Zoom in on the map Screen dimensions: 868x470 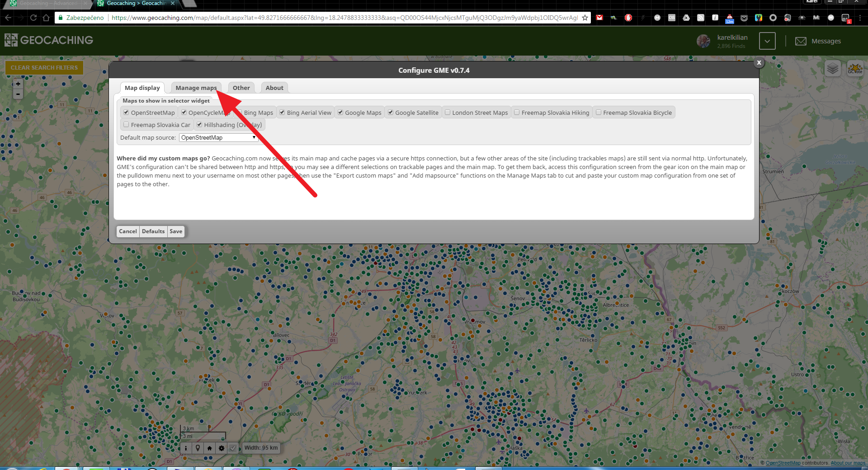[18, 84]
